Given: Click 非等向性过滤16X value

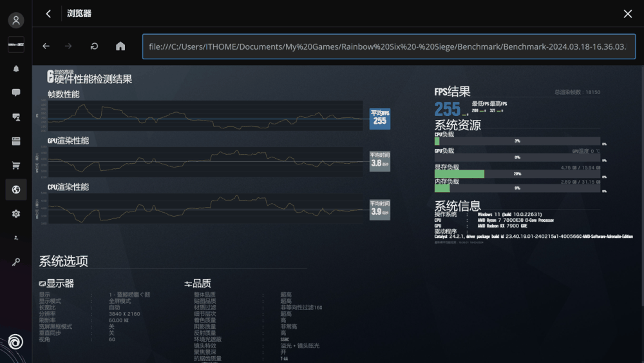Looking at the screenshot, I should click(301, 308).
